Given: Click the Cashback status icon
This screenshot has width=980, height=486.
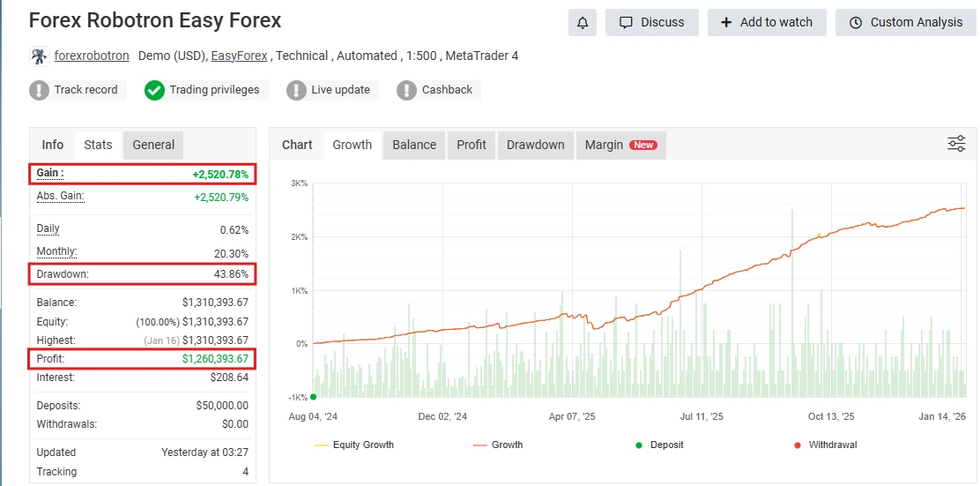Looking at the screenshot, I should point(406,90).
